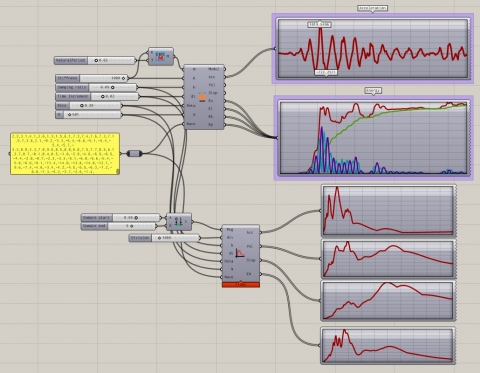Click the Domain start slider

point(121,218)
